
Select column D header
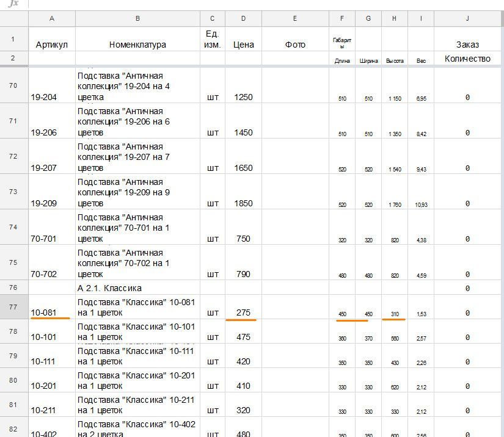pos(243,19)
